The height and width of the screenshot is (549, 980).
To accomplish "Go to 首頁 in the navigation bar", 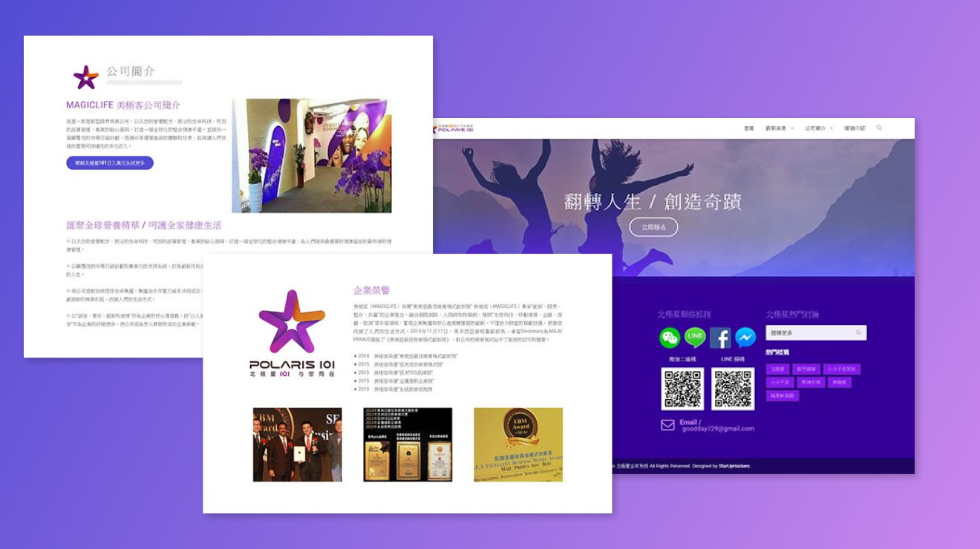I will coord(749,128).
